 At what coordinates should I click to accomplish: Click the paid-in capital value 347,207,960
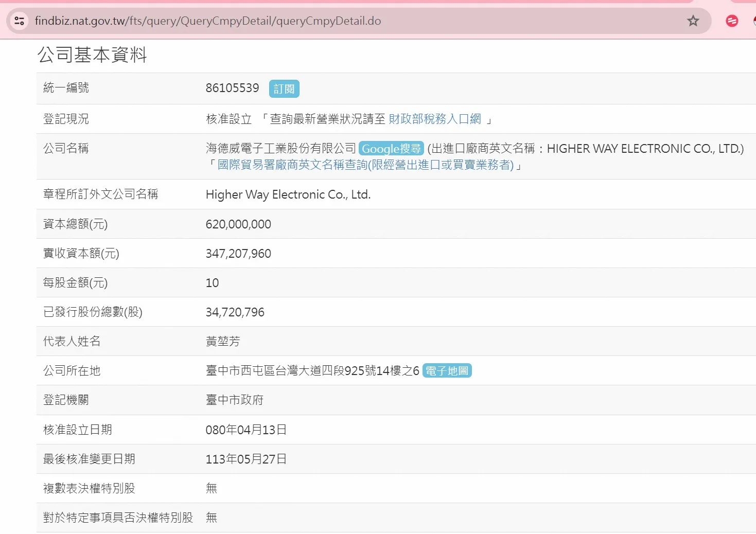(x=238, y=254)
